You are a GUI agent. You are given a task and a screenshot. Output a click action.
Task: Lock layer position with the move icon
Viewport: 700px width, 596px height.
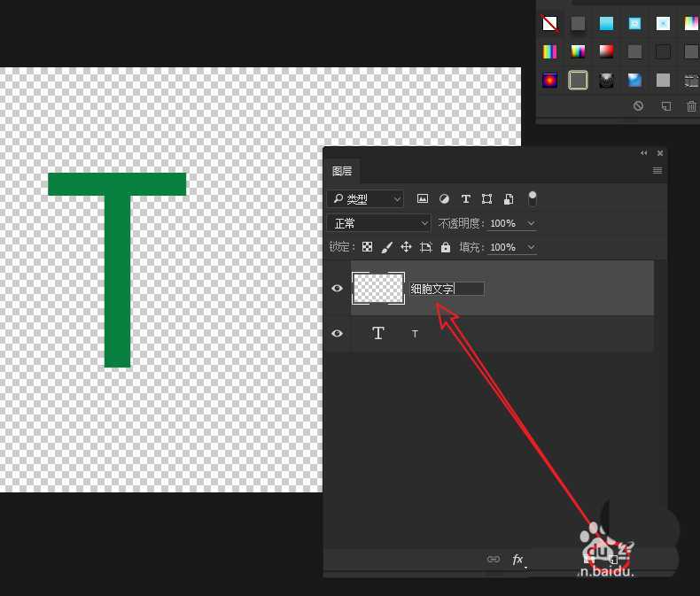pyautogui.click(x=406, y=247)
